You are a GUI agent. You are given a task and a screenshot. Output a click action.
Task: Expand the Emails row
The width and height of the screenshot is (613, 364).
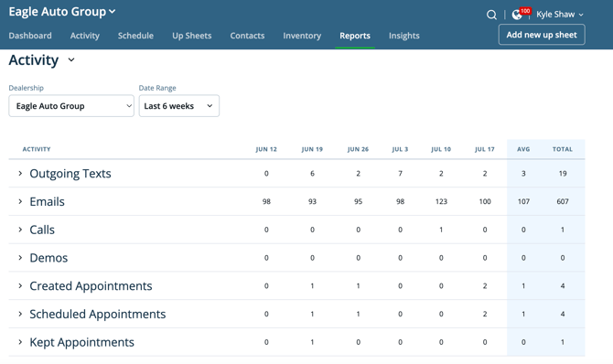pyautogui.click(x=20, y=201)
